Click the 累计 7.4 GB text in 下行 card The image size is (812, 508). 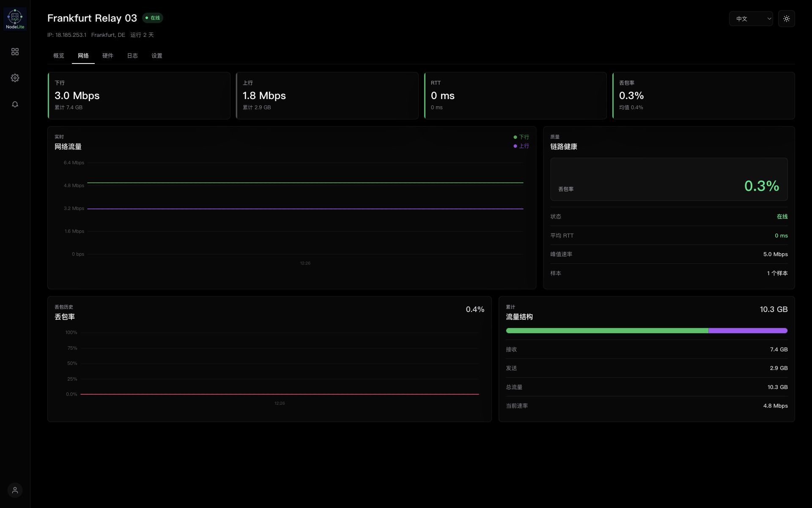69,108
